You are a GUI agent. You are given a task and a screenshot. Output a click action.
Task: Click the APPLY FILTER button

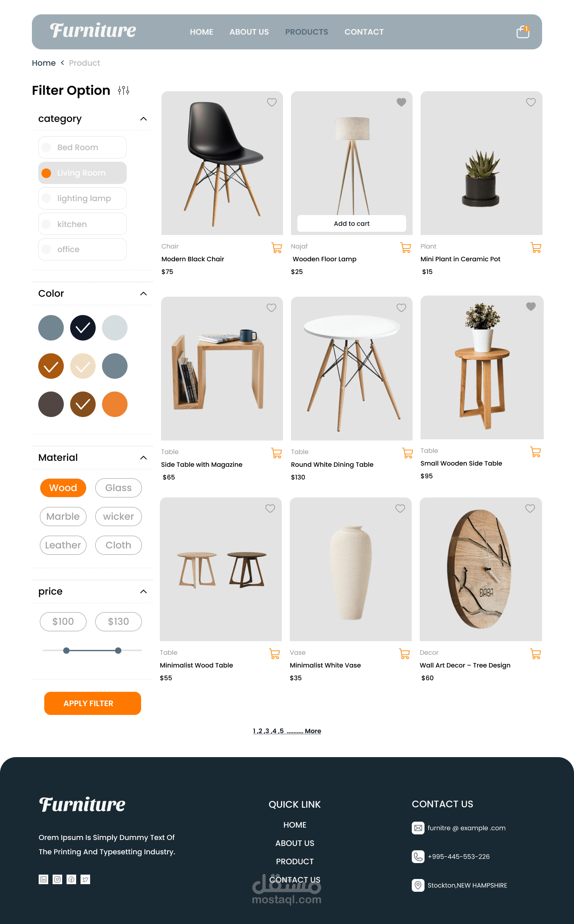[x=92, y=703]
